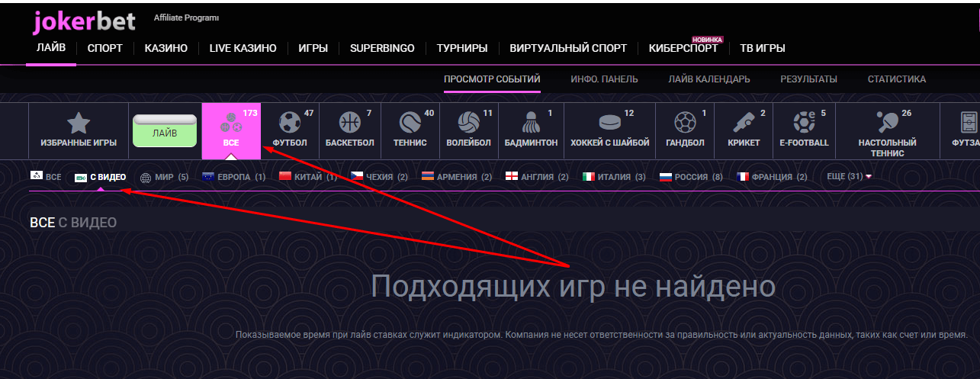
Task: Filter by Чехия flag
Action: (x=356, y=177)
